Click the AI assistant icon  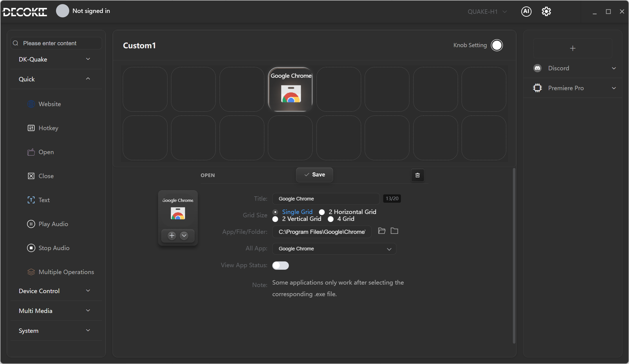pyautogui.click(x=526, y=11)
